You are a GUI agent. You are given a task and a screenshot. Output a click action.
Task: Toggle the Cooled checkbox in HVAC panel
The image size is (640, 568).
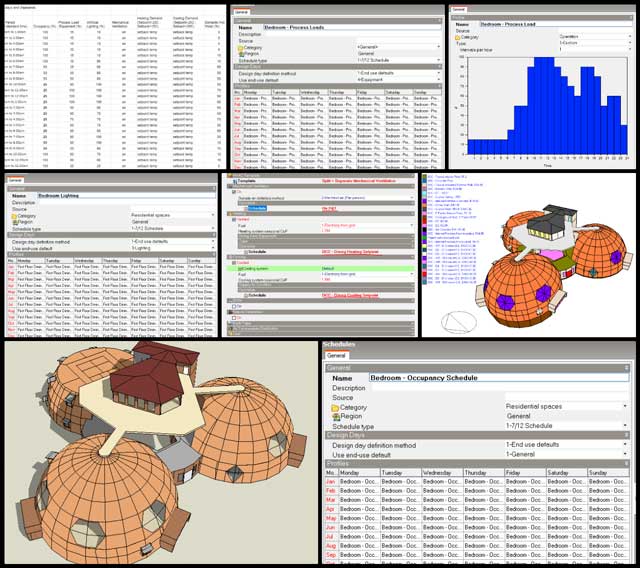tap(234, 262)
